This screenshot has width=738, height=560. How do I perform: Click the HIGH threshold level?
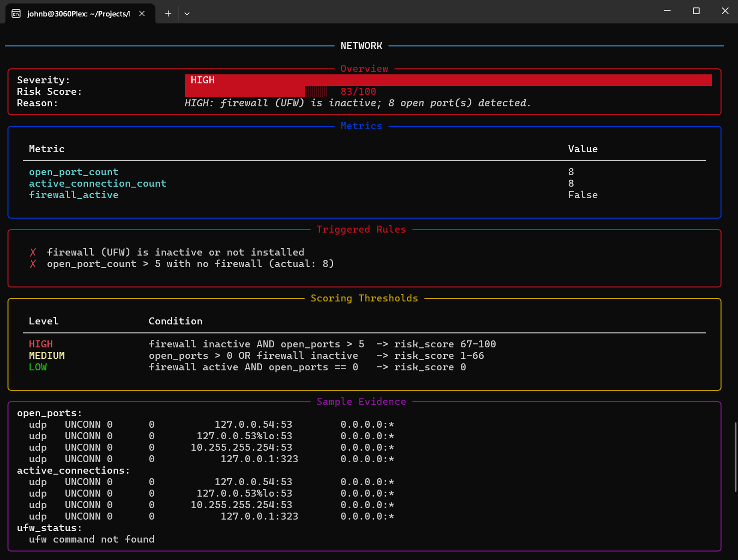[40, 344]
